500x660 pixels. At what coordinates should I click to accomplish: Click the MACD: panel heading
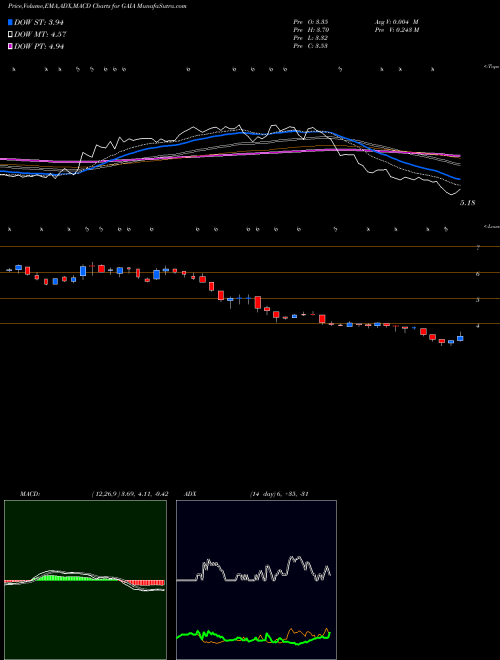click(x=30, y=494)
